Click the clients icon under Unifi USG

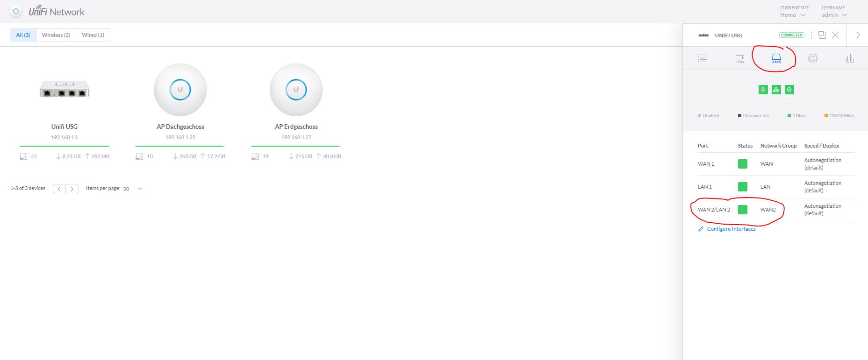(23, 156)
